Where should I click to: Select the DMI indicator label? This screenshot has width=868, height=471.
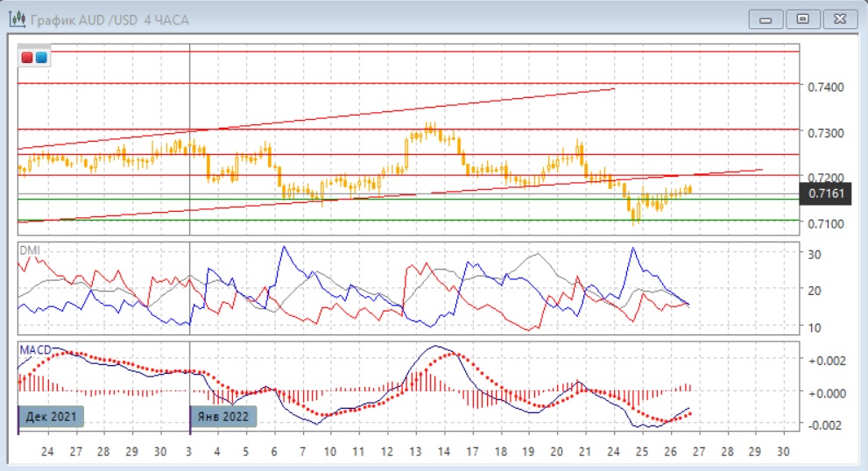[30, 250]
